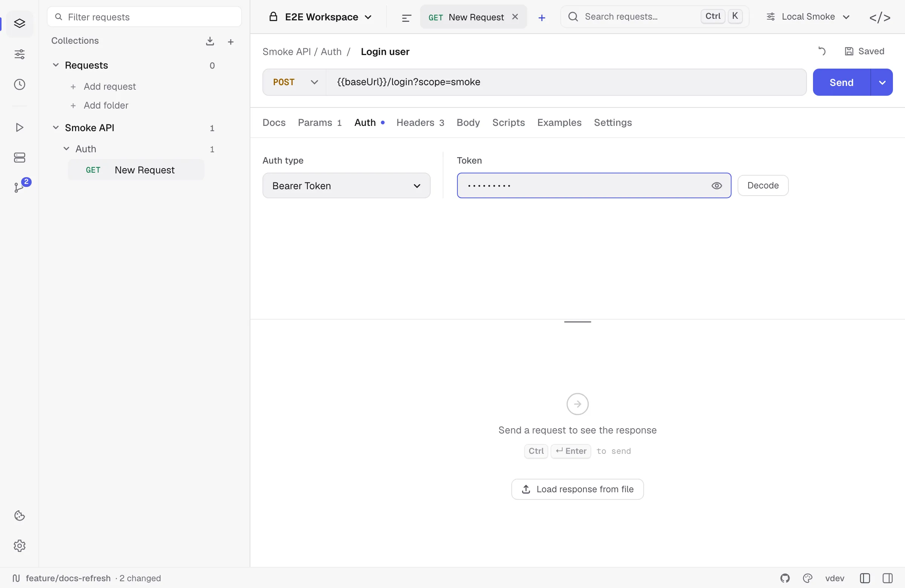Switch to the Body tab
The width and height of the screenshot is (905, 588).
[468, 122]
